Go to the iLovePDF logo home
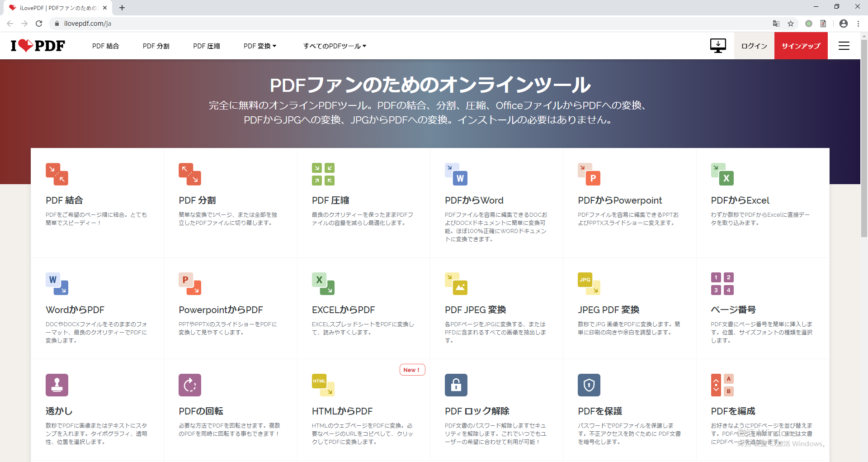The width and height of the screenshot is (868, 462). [38, 46]
